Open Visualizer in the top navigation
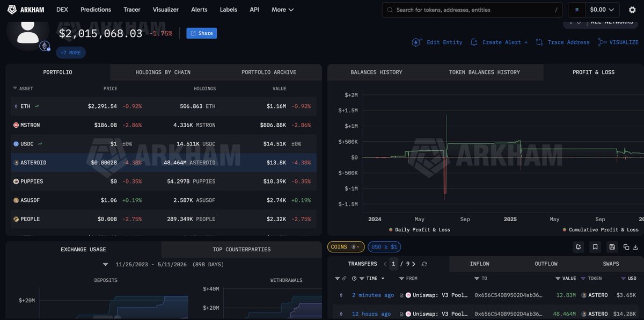This screenshot has width=644, height=320. tap(166, 10)
